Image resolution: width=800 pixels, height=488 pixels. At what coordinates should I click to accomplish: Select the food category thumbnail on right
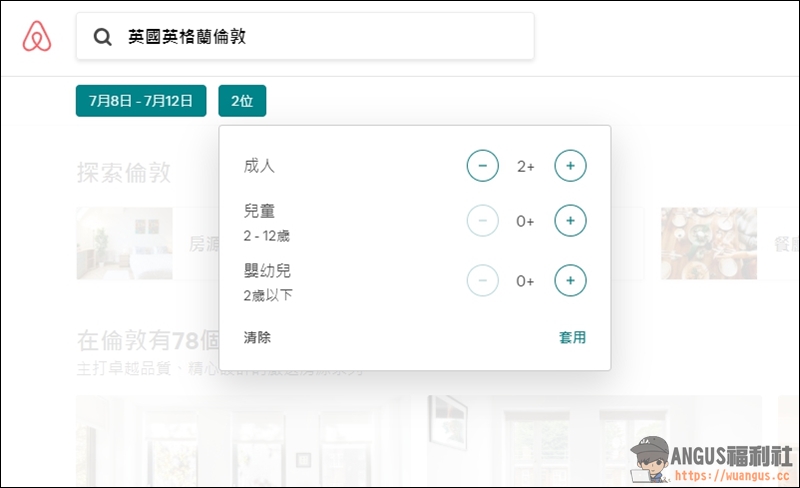[x=701, y=243]
